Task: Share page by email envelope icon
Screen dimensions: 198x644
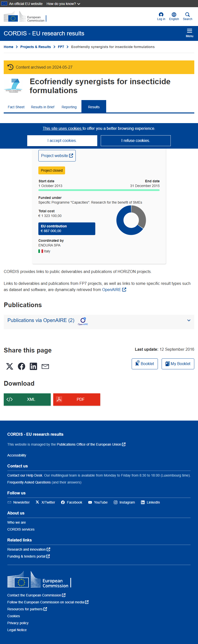Action: tap(45, 367)
